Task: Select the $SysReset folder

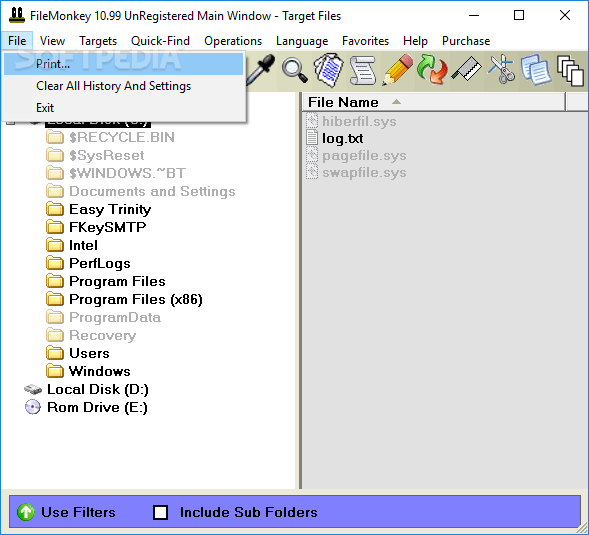Action: point(107,155)
